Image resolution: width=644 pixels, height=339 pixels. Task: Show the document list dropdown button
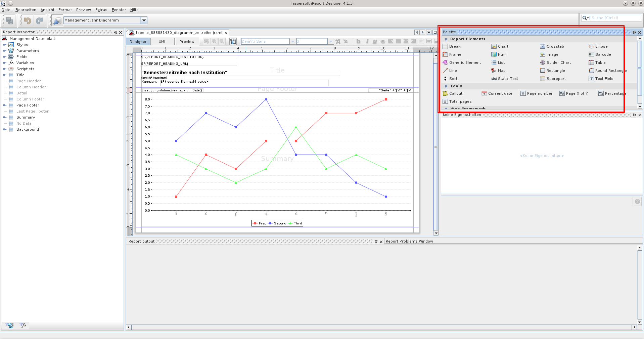click(429, 32)
